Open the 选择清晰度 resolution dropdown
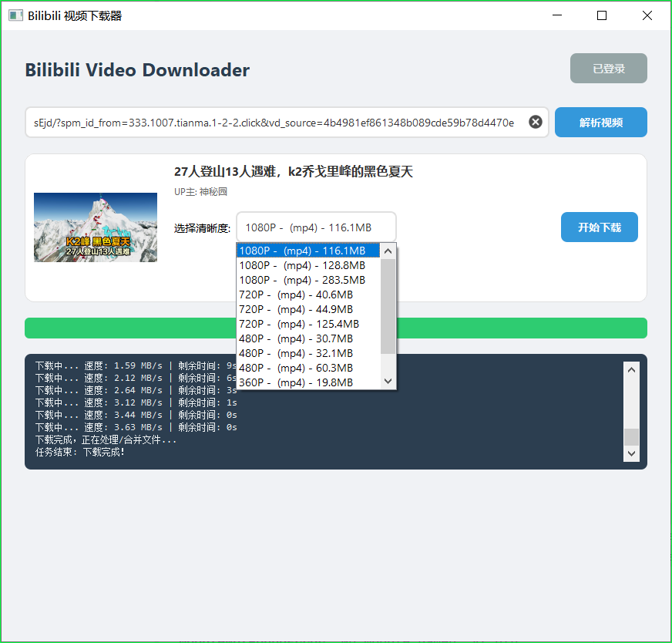 pos(316,227)
